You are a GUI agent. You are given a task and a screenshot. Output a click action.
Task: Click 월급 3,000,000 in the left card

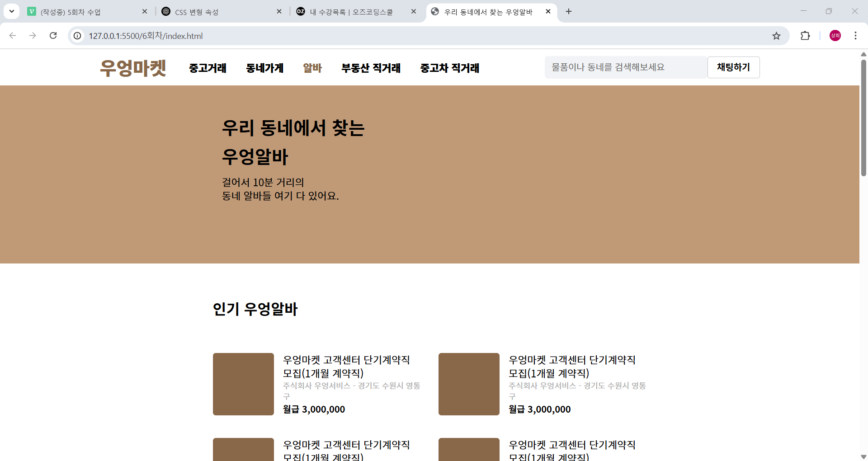coord(314,409)
